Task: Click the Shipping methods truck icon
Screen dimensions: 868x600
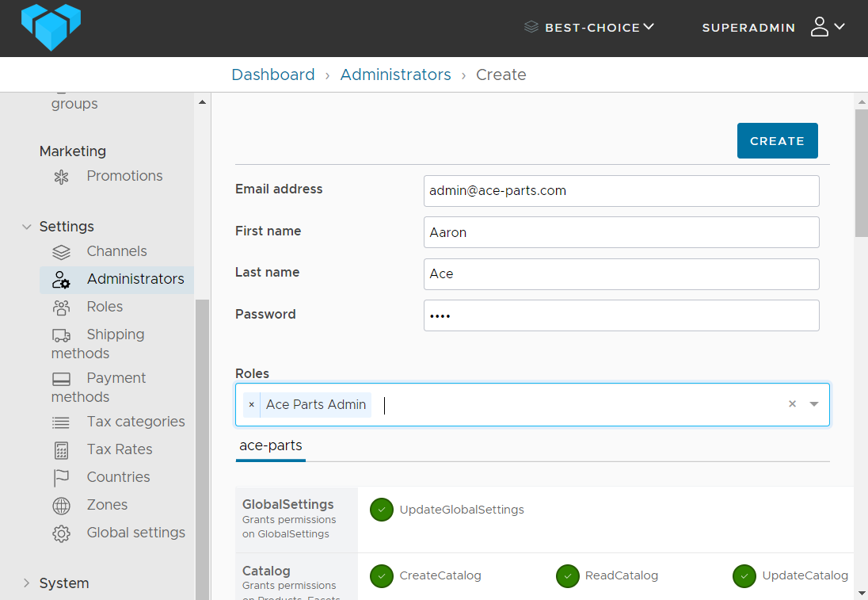Action: point(61,335)
